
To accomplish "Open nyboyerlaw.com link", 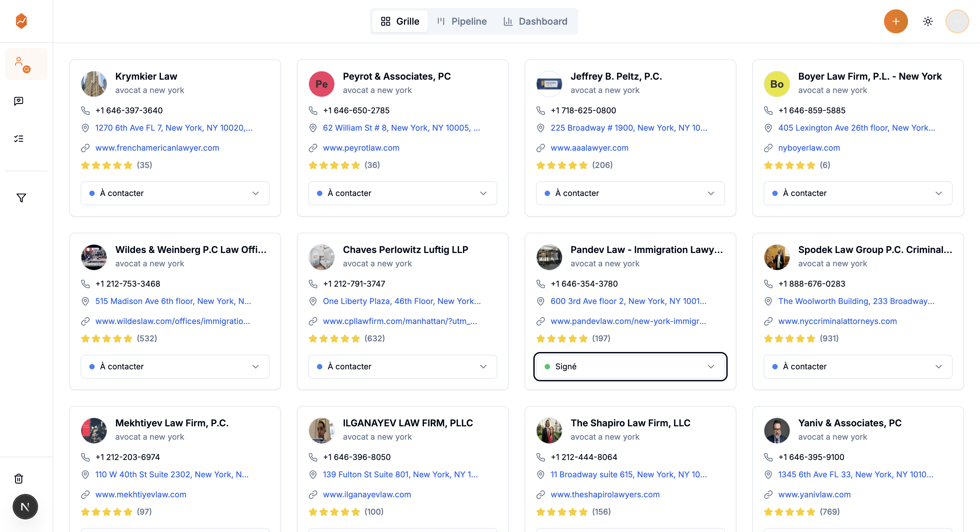I will tap(809, 148).
